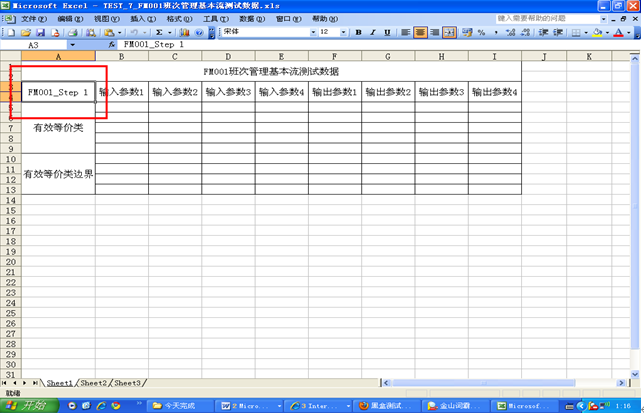
Task: Expand the borders dropdown arrow
Action: (x=586, y=32)
